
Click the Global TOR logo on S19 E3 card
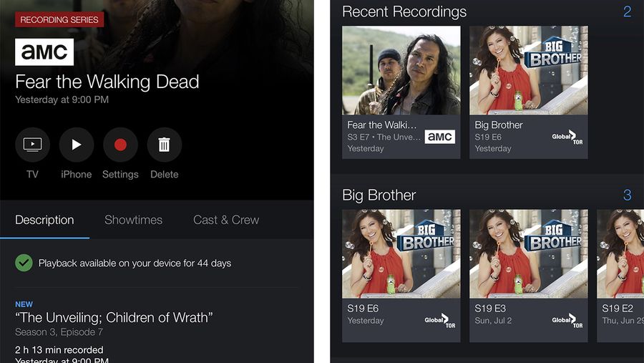click(567, 321)
